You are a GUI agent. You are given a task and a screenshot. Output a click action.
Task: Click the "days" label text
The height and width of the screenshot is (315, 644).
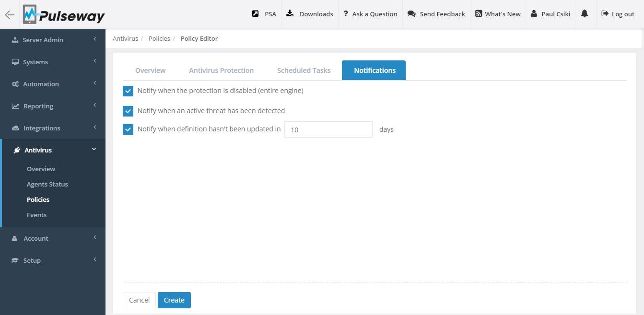coord(386,130)
